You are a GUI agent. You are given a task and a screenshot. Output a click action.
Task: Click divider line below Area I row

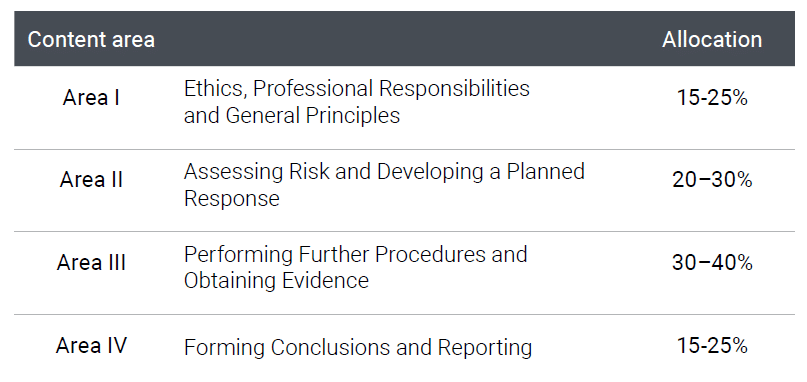404,149
